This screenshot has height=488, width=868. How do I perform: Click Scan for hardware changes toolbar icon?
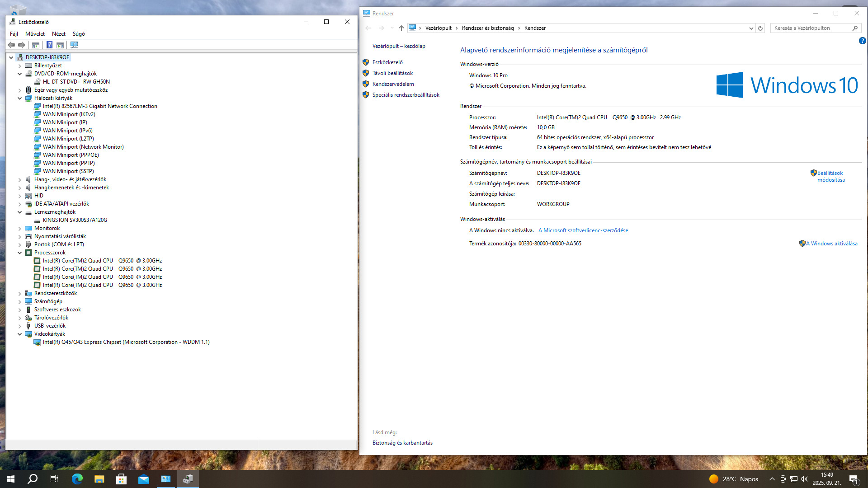pyautogui.click(x=74, y=45)
